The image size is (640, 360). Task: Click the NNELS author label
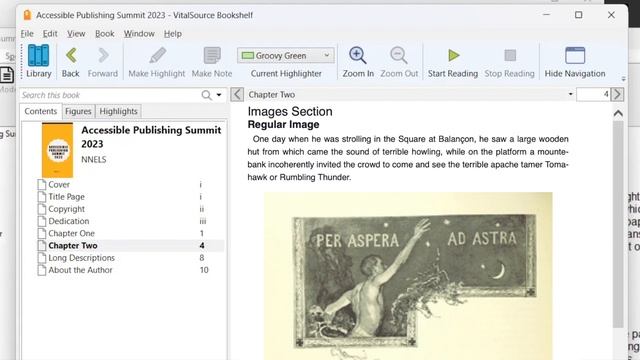click(93, 160)
